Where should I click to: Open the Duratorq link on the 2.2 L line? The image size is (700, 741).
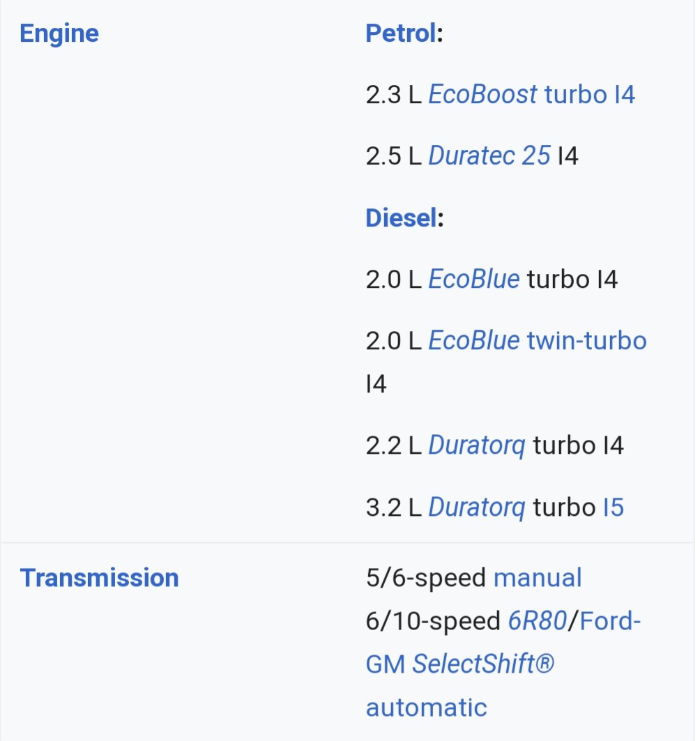pos(476,445)
